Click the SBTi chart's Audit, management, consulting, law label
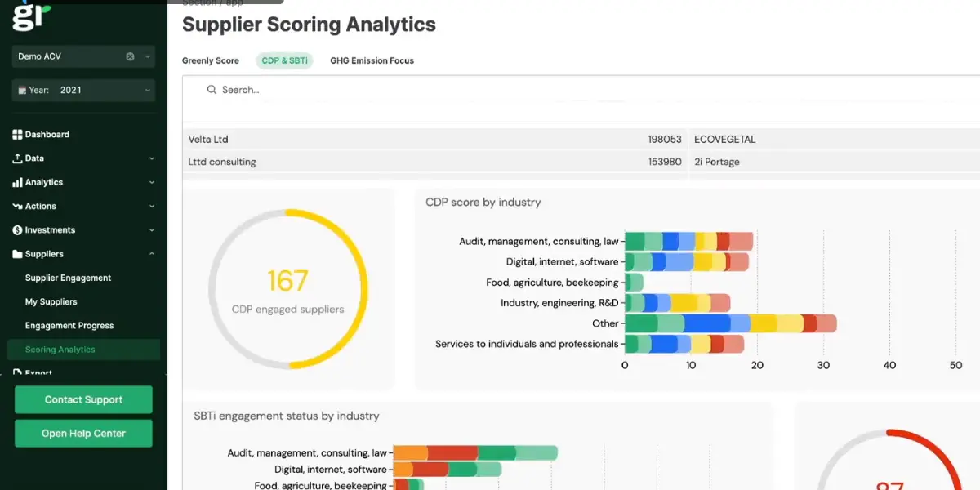The width and height of the screenshot is (980, 490). [307, 452]
